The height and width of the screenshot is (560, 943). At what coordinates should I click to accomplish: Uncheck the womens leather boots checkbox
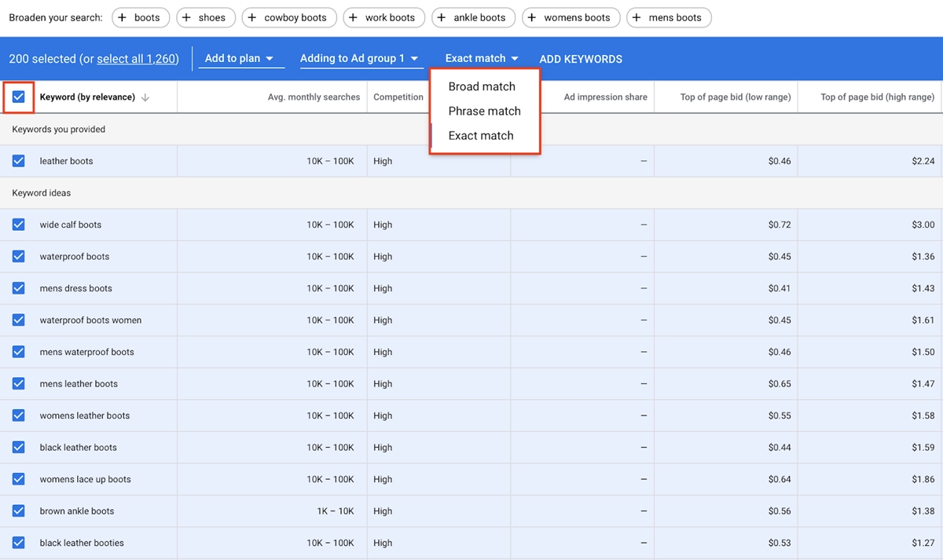click(19, 415)
